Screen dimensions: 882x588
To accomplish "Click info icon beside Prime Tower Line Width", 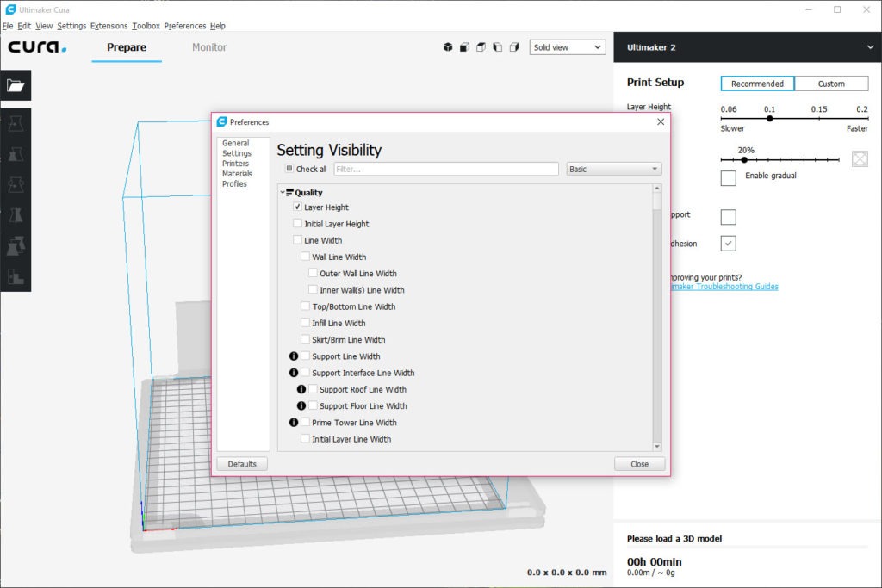I will pos(294,422).
